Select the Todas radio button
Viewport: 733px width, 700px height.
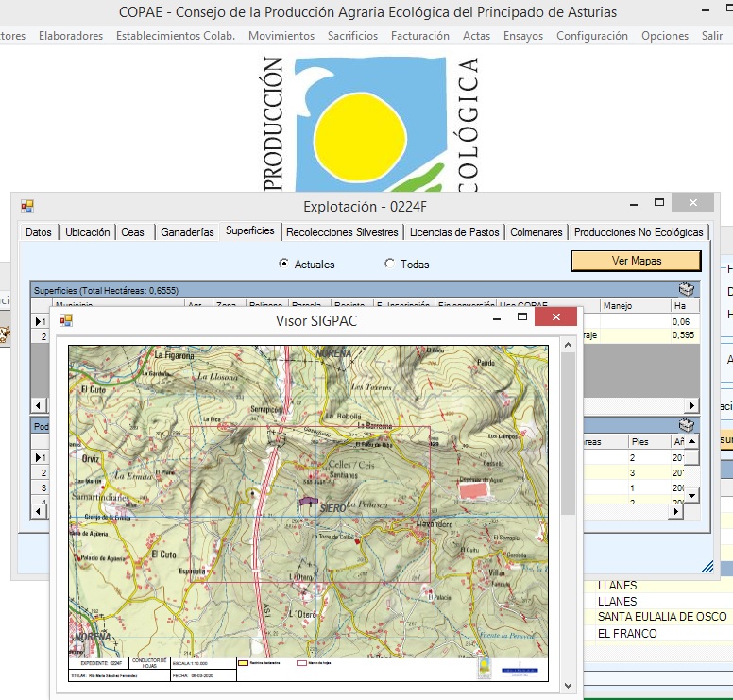390,265
